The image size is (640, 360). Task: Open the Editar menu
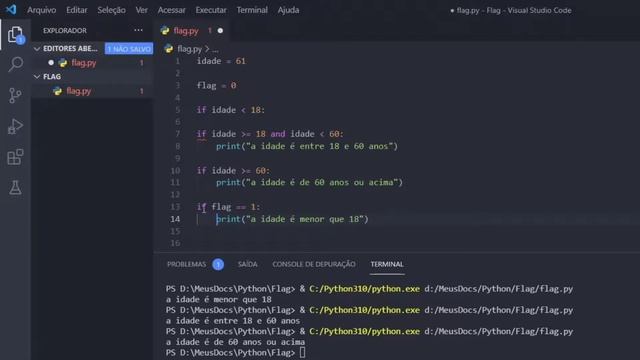(77, 10)
